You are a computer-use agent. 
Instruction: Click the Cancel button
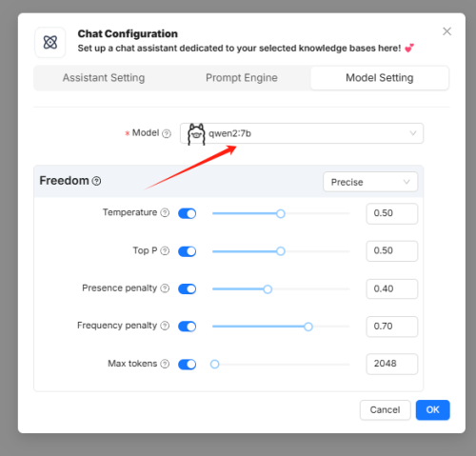coord(386,409)
